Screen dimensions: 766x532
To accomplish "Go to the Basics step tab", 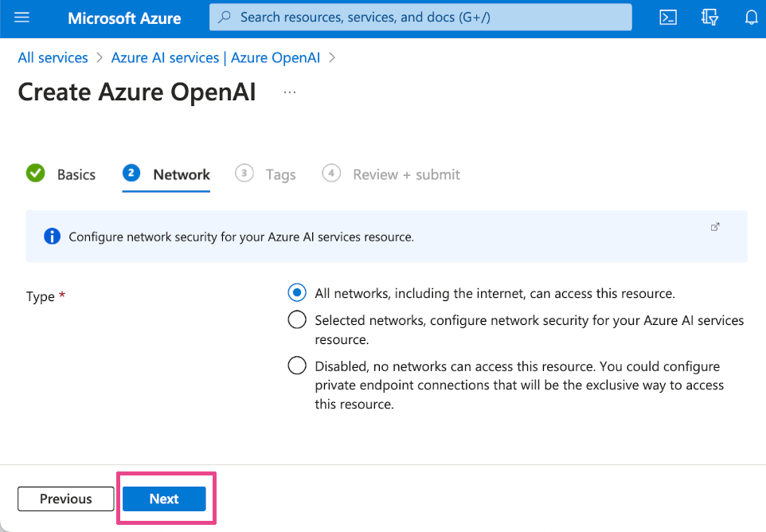I will click(x=76, y=174).
